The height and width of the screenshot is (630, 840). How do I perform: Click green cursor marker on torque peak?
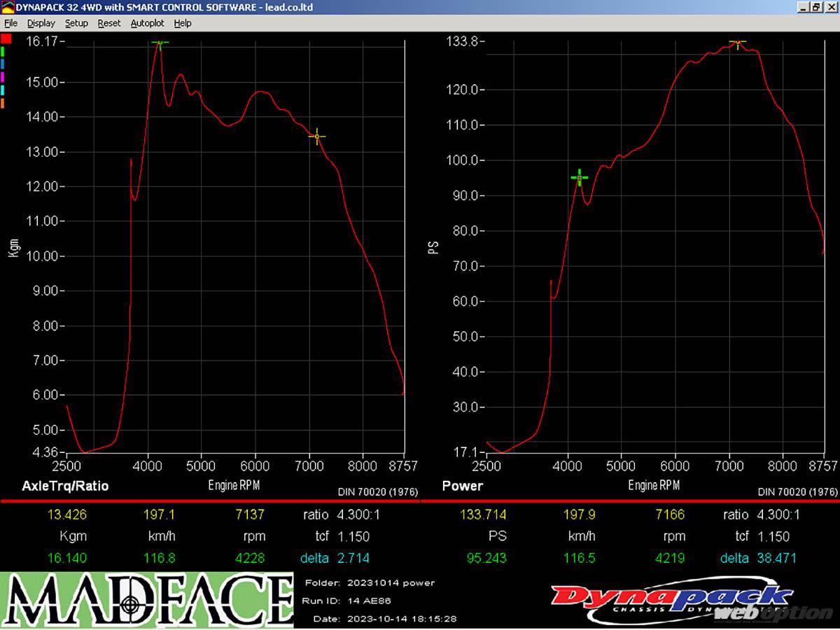pos(160,43)
